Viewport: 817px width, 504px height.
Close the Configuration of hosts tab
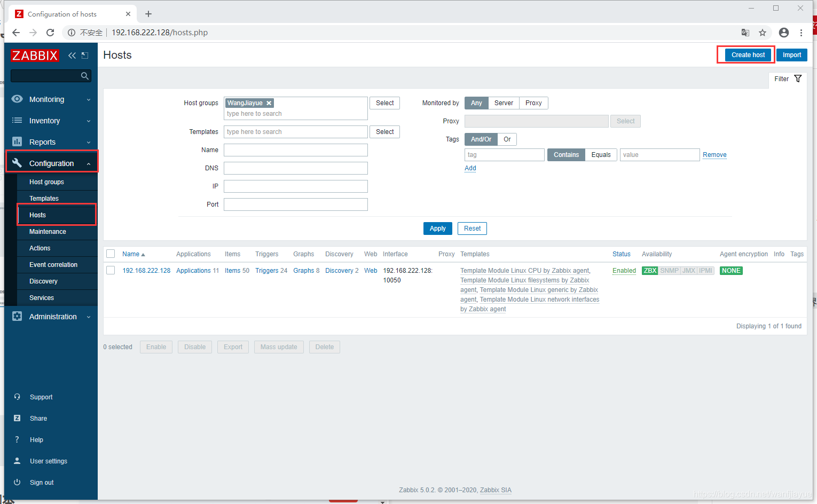[128, 14]
